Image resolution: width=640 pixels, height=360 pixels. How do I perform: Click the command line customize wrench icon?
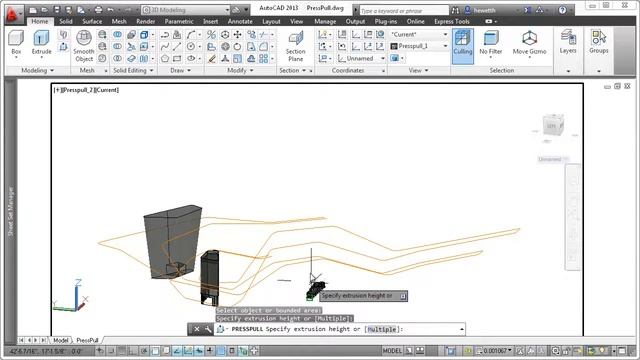(208, 329)
